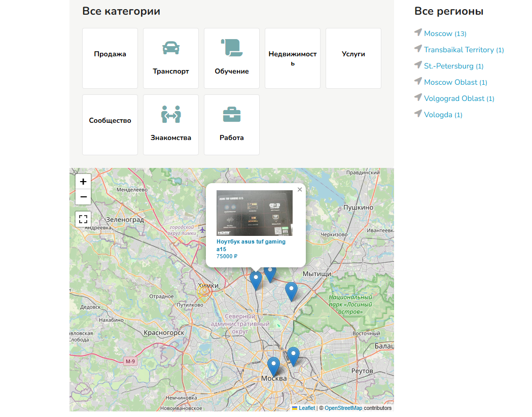Choose St.-Petersburg in regions list

448,66
